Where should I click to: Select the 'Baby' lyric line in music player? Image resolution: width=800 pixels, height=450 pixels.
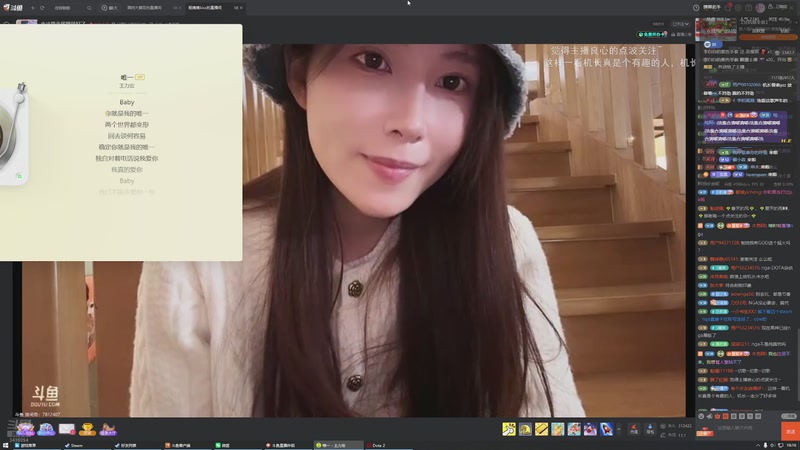127,102
